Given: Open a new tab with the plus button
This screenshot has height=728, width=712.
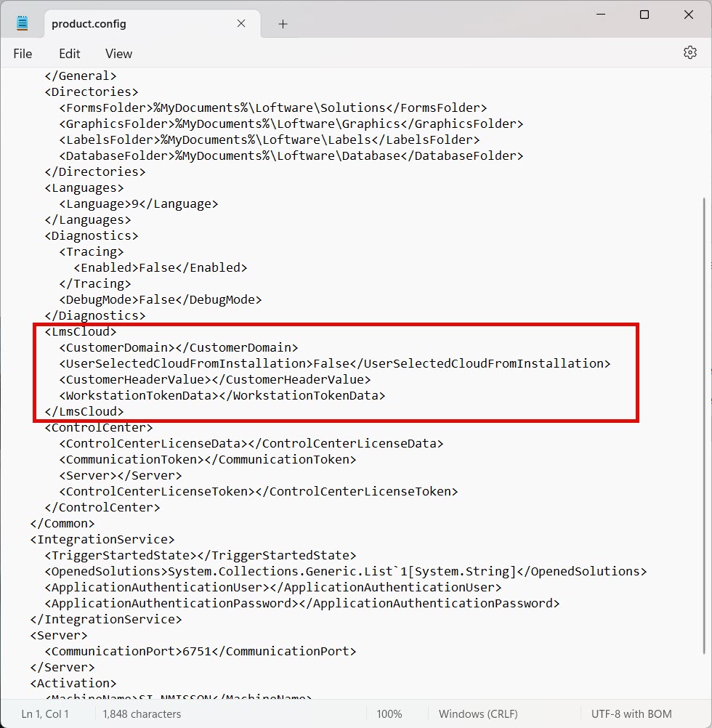Looking at the screenshot, I should (283, 23).
